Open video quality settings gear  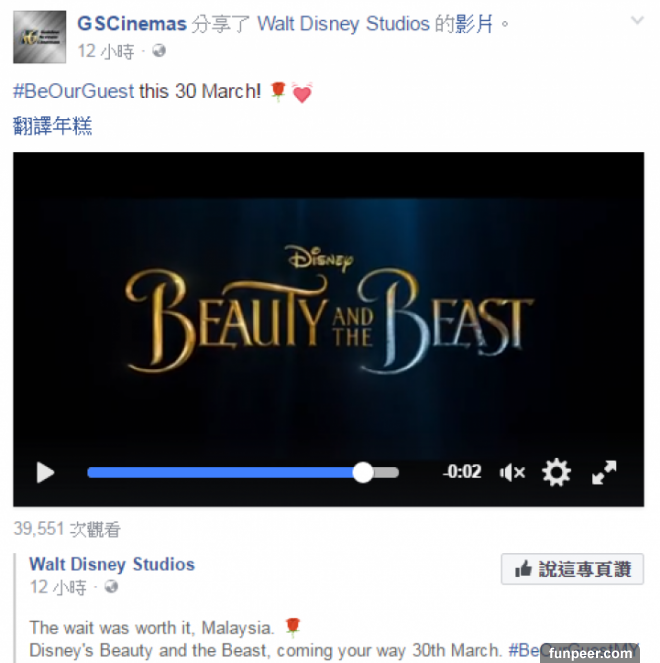pyautogui.click(x=556, y=472)
